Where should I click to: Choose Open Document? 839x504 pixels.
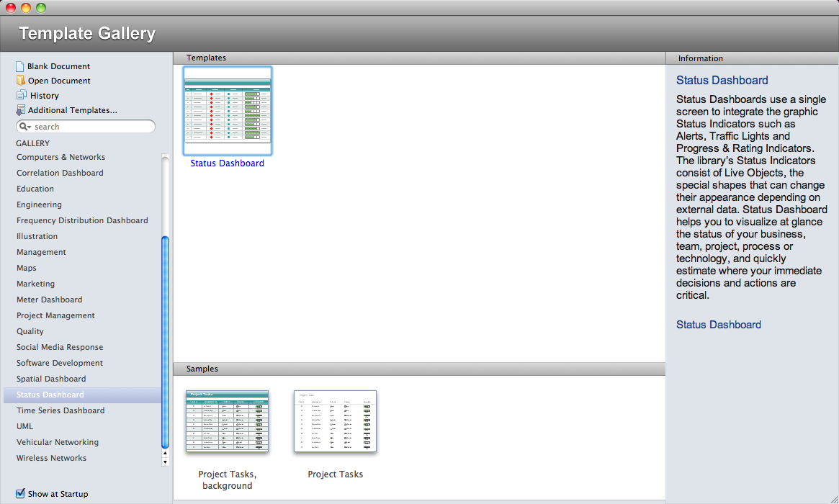(x=59, y=81)
